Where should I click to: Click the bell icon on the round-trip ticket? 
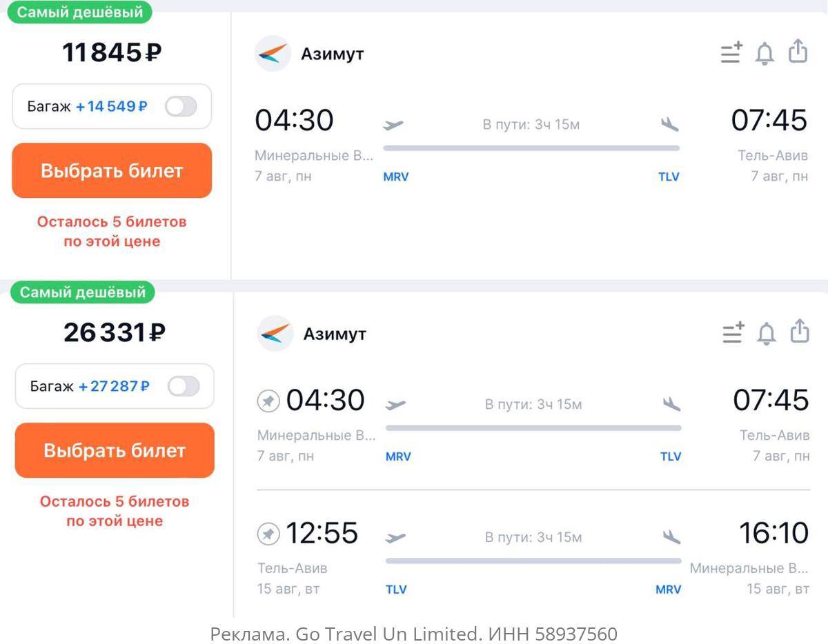point(767,333)
